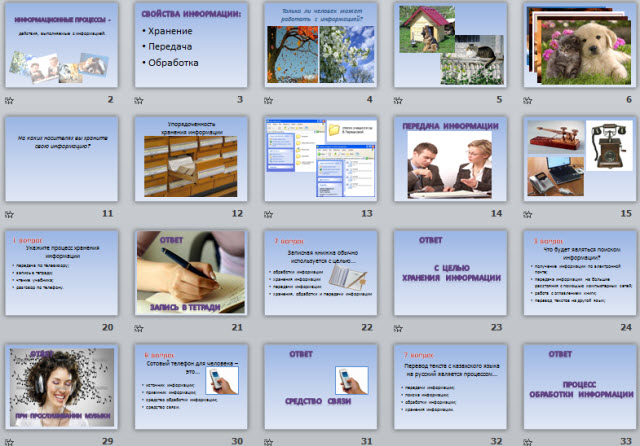The height and width of the screenshot is (446, 640).
Task: Click star icon under slide 23
Action: (398, 327)
